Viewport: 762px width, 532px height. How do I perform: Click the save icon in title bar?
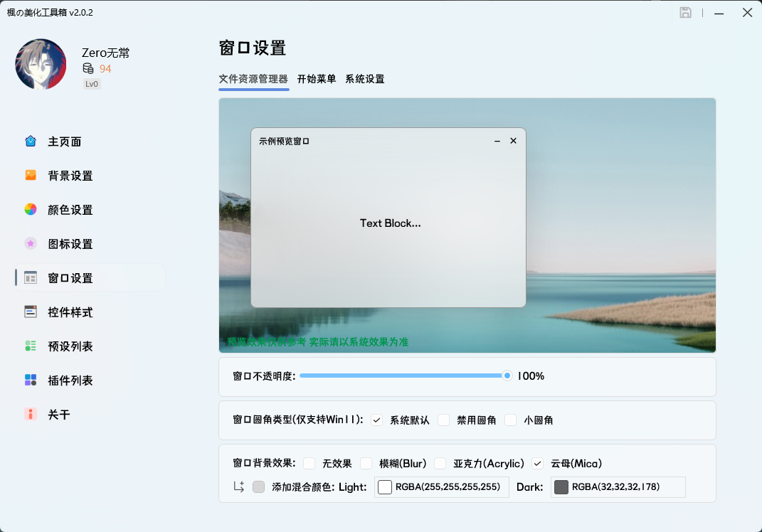point(685,13)
